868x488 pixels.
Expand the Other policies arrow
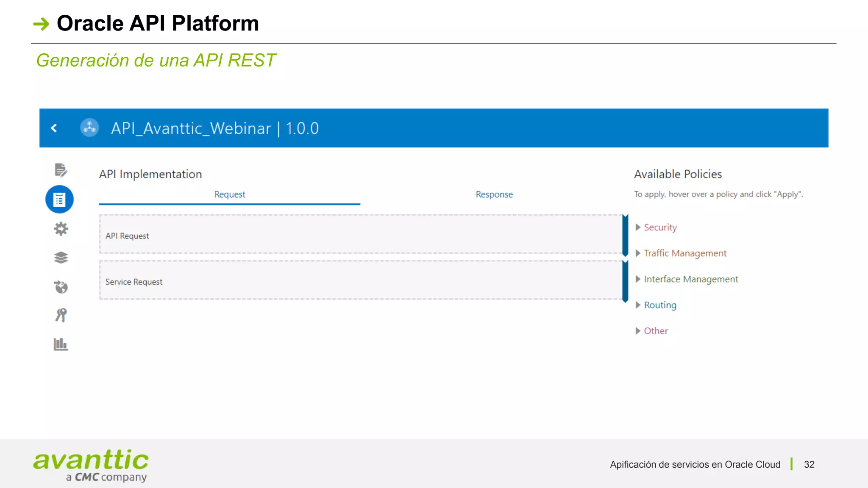(x=638, y=331)
